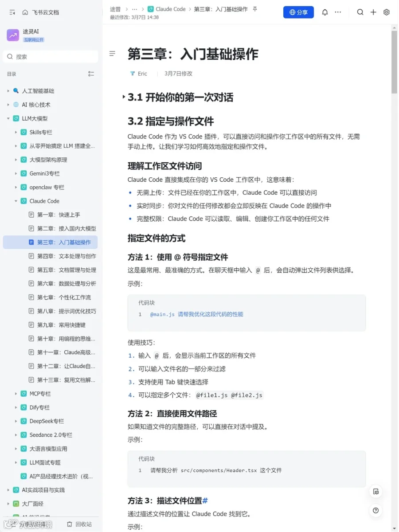This screenshot has height=532, width=399.
Task: Collapse the sidebar using the top-left icon
Action: point(12,12)
